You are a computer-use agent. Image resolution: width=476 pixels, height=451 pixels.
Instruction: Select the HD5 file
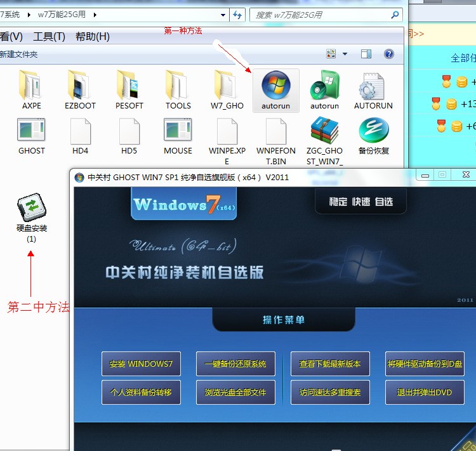(129, 136)
